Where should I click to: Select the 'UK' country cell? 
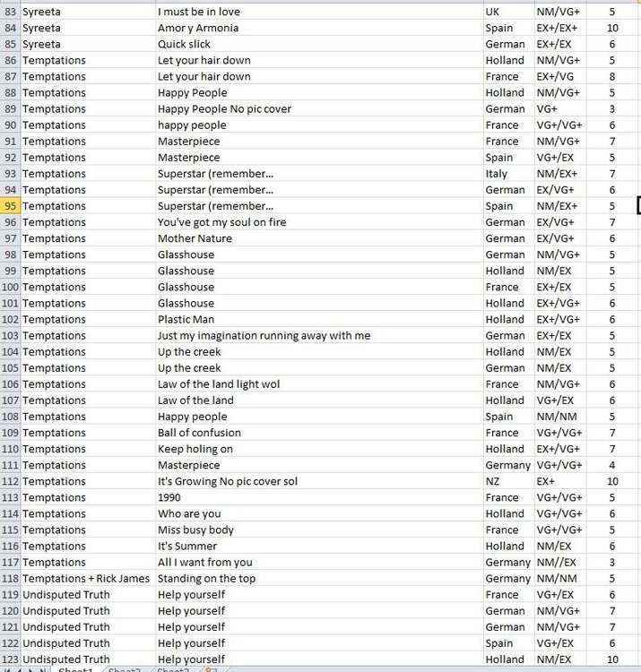[x=508, y=12]
